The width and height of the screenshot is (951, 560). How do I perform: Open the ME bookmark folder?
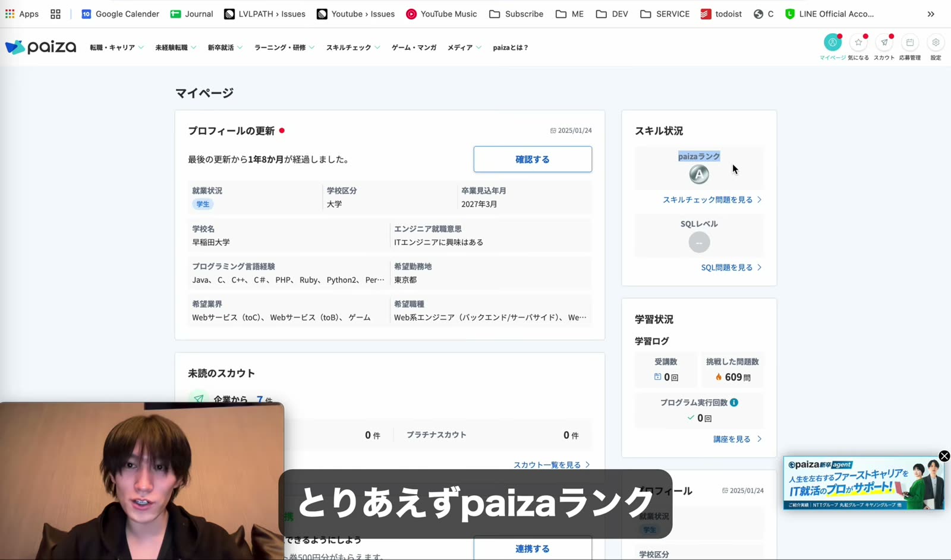click(569, 14)
